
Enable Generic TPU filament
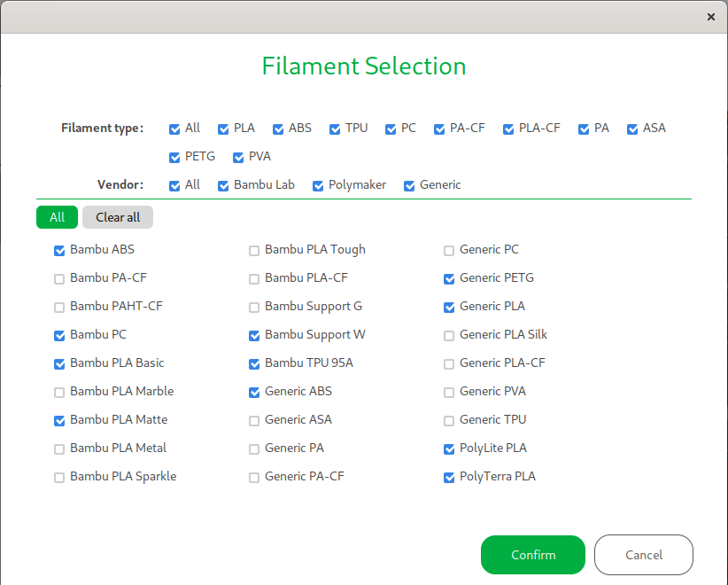point(449,420)
